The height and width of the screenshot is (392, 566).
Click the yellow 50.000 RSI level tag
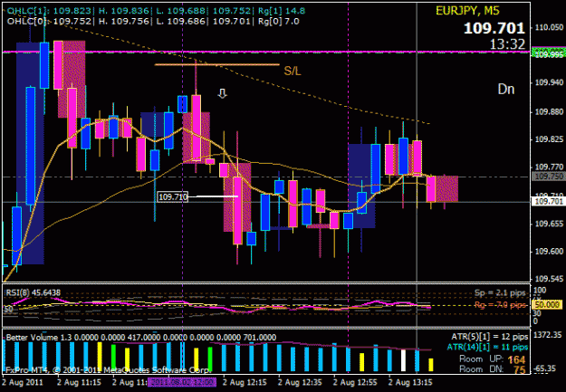click(547, 305)
